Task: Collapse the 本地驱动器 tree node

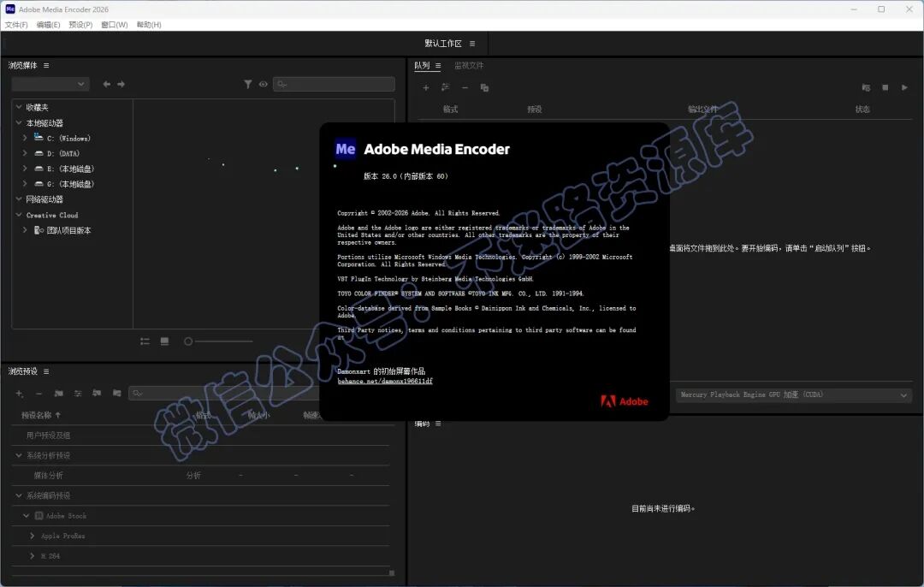Action: 19,122
